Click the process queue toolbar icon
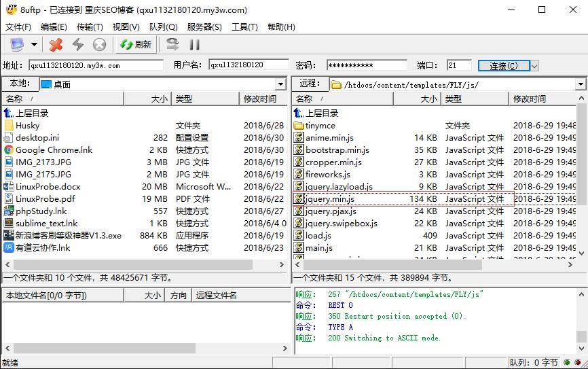 click(x=172, y=45)
